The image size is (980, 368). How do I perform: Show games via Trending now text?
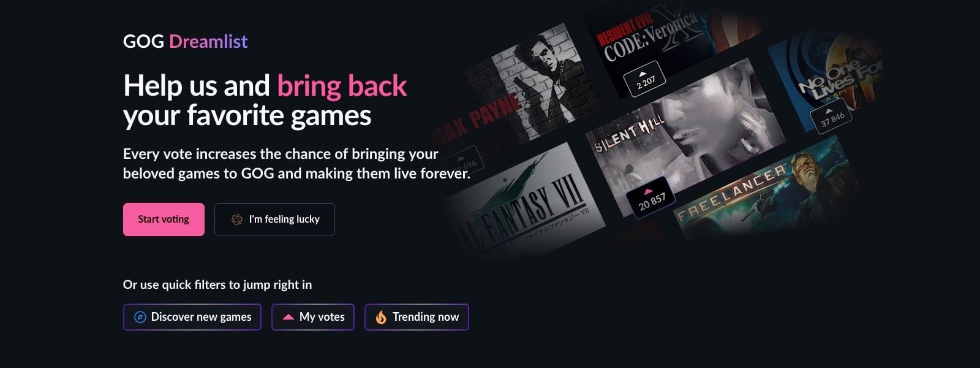click(x=426, y=317)
